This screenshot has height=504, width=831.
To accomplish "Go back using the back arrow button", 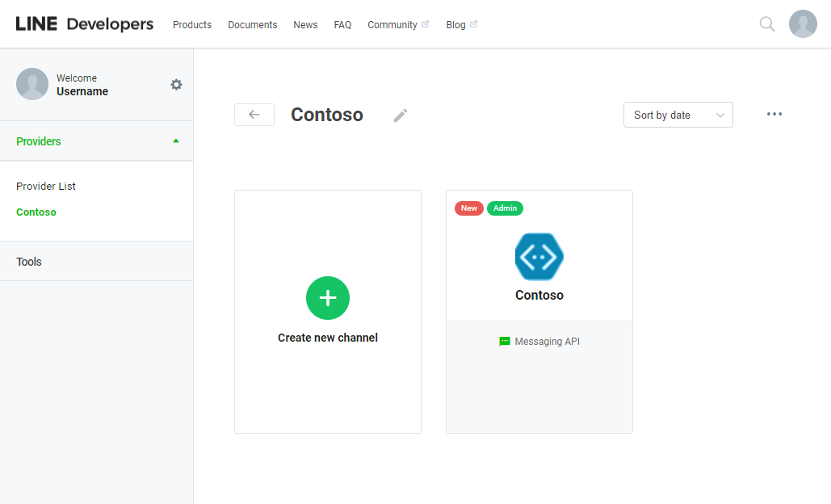I will pyautogui.click(x=254, y=114).
